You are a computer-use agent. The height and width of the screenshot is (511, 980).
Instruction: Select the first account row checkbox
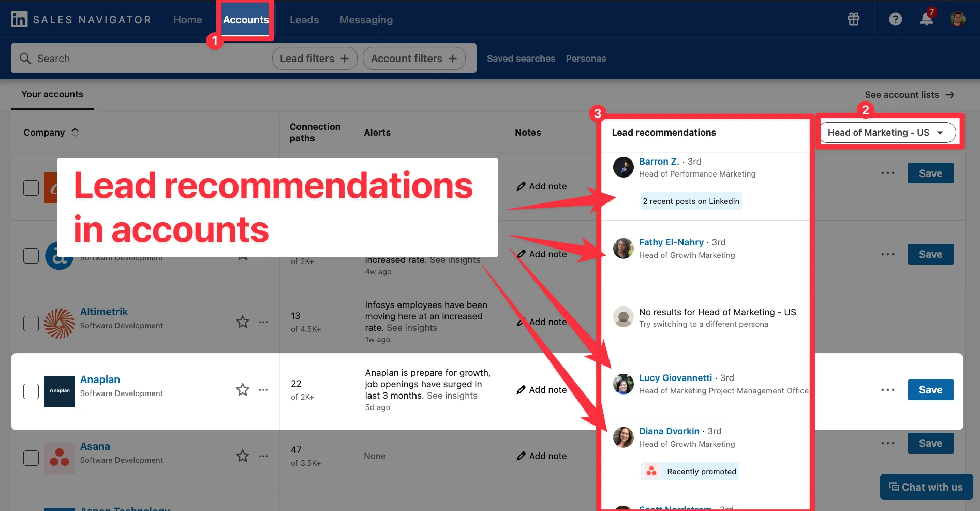point(31,188)
